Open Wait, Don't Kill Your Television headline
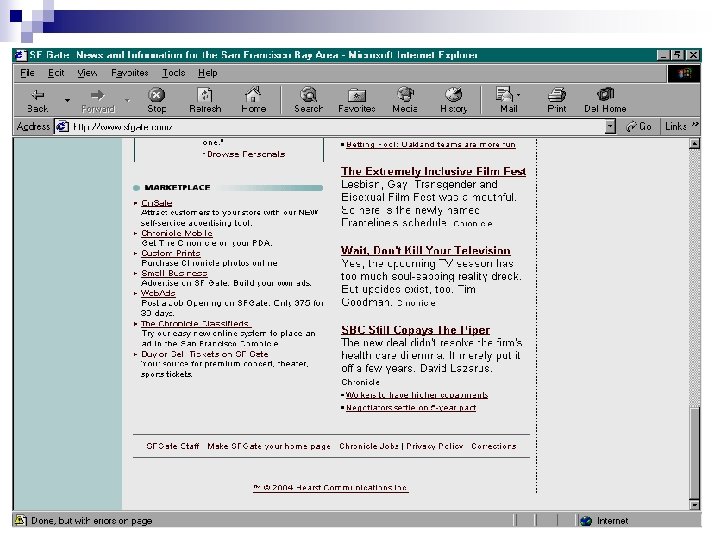This screenshot has height=540, width=720. click(426, 251)
